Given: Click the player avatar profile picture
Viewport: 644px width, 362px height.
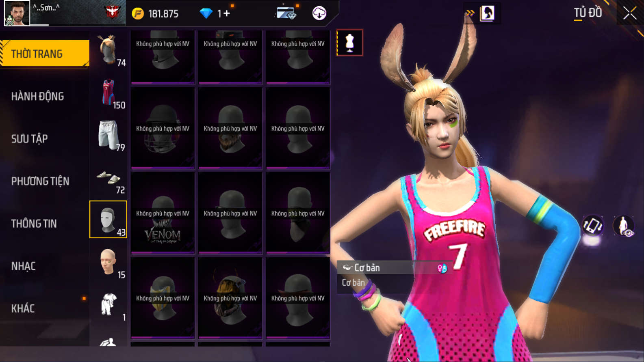Looking at the screenshot, I should coord(17,13).
